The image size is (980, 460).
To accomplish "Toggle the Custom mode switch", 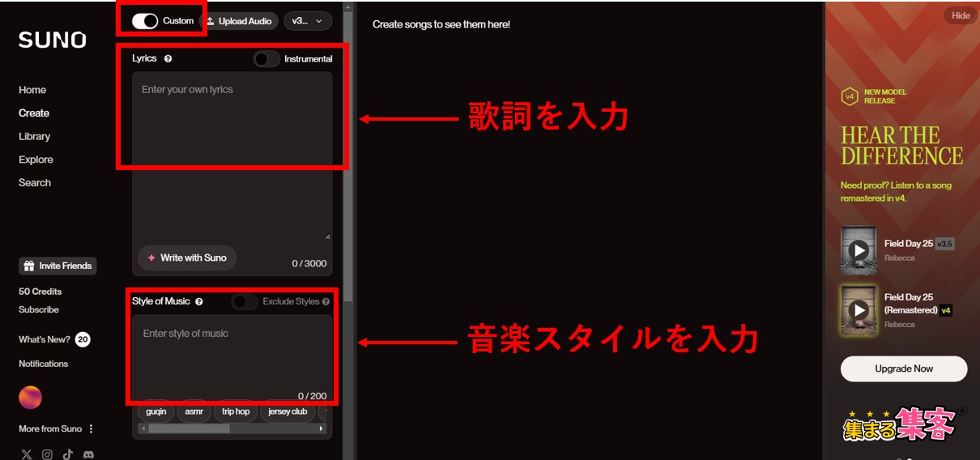I will click(145, 21).
